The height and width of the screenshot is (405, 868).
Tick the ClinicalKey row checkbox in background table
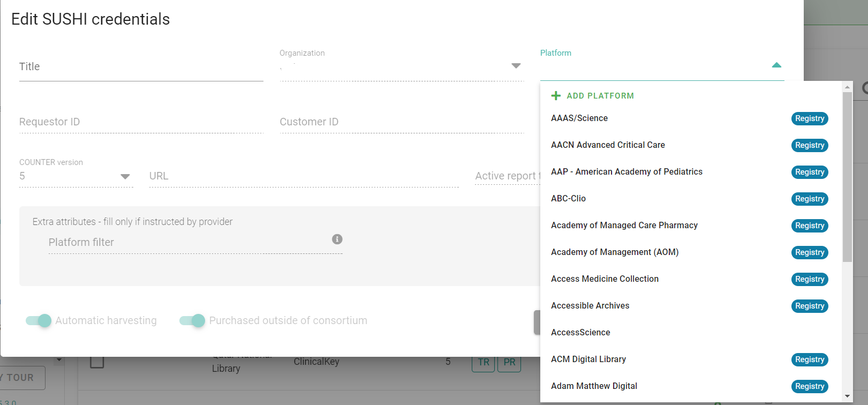(97, 362)
